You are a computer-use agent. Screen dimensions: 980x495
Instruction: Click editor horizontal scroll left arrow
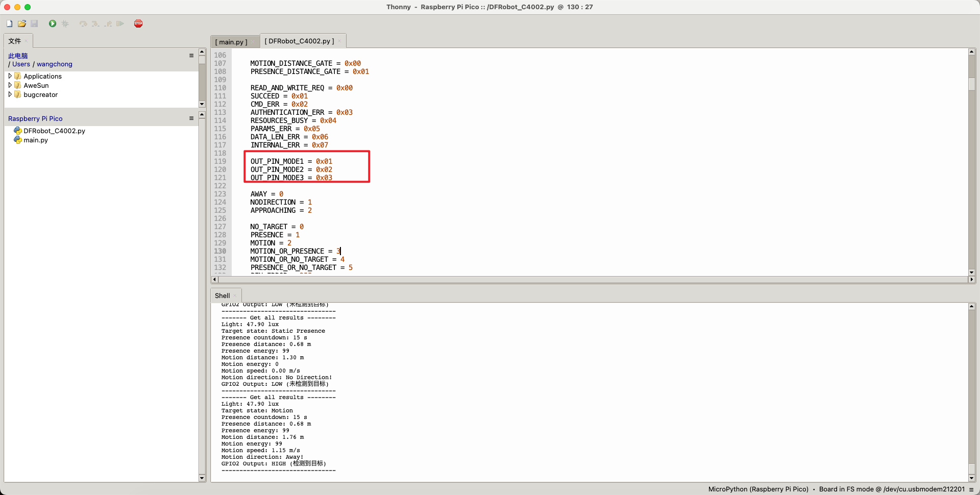point(215,279)
